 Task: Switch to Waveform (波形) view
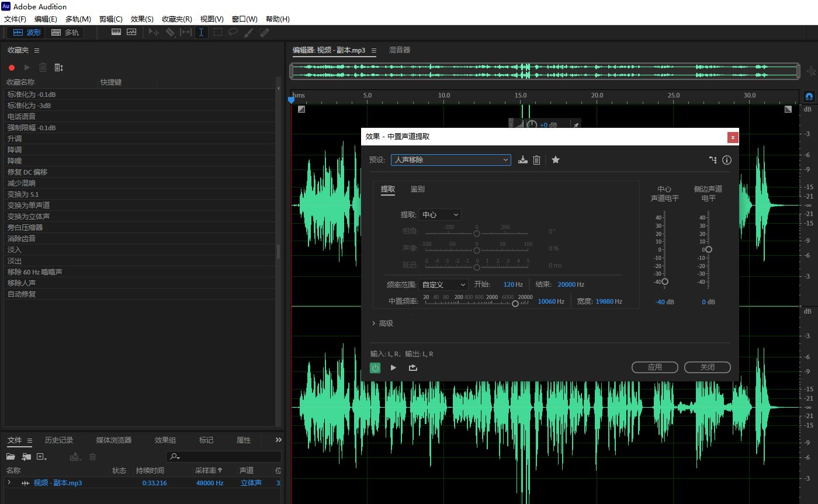click(x=27, y=33)
